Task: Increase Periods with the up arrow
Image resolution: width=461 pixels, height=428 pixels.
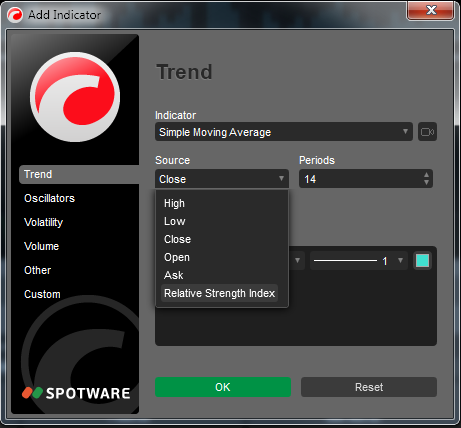Action: [426, 175]
